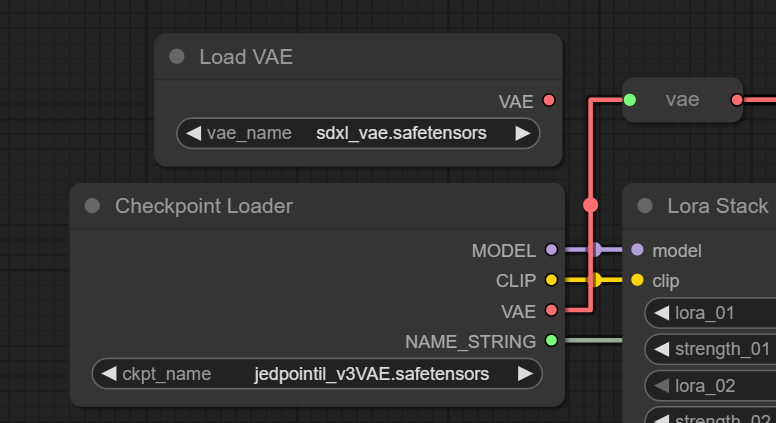776x423 pixels.
Task: Click the green NAME_STRING output socket
Action: click(x=551, y=341)
